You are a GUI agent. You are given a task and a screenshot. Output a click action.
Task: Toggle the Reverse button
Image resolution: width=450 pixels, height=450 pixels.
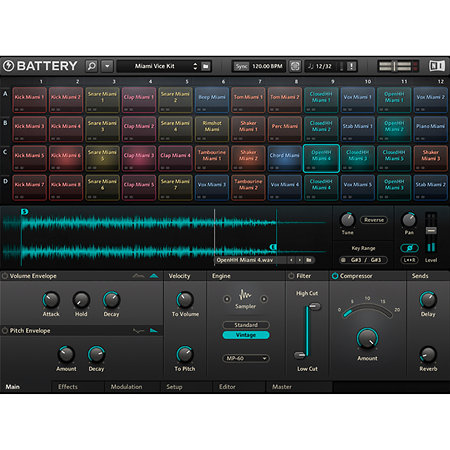[374, 220]
